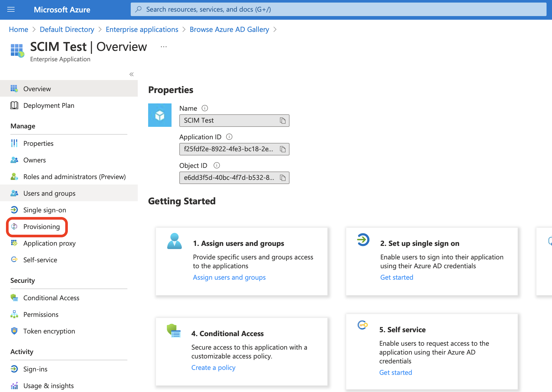Image resolution: width=552 pixels, height=392 pixels.
Task: Select Users and groups menu item
Action: pyautogui.click(x=49, y=193)
